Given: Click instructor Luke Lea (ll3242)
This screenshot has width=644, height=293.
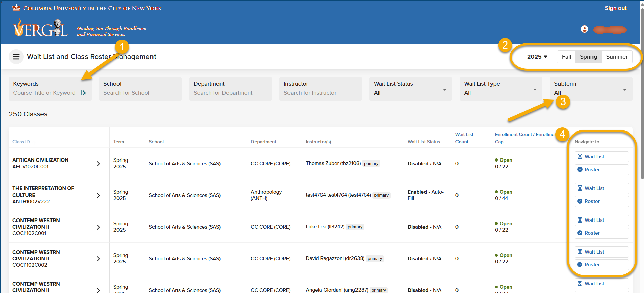Looking at the screenshot, I should coord(325,227).
